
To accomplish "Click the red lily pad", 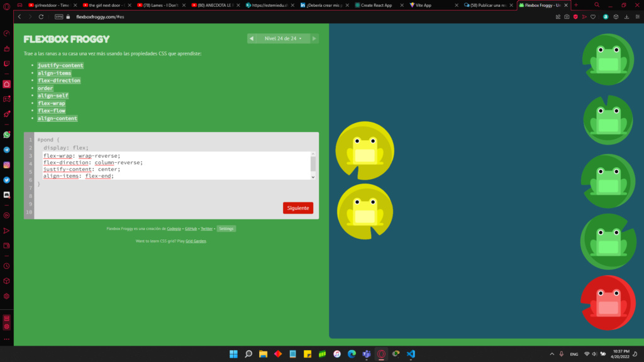I will pos(608,303).
